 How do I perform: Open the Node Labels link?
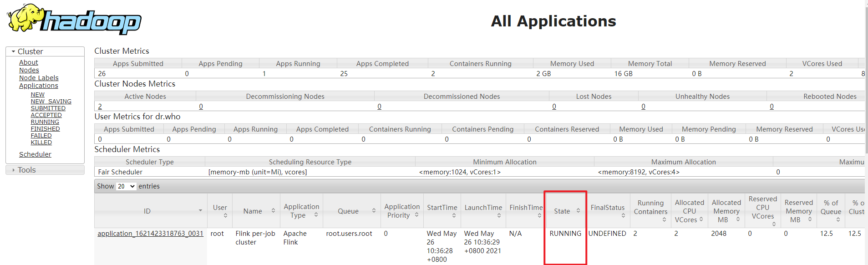click(x=39, y=78)
